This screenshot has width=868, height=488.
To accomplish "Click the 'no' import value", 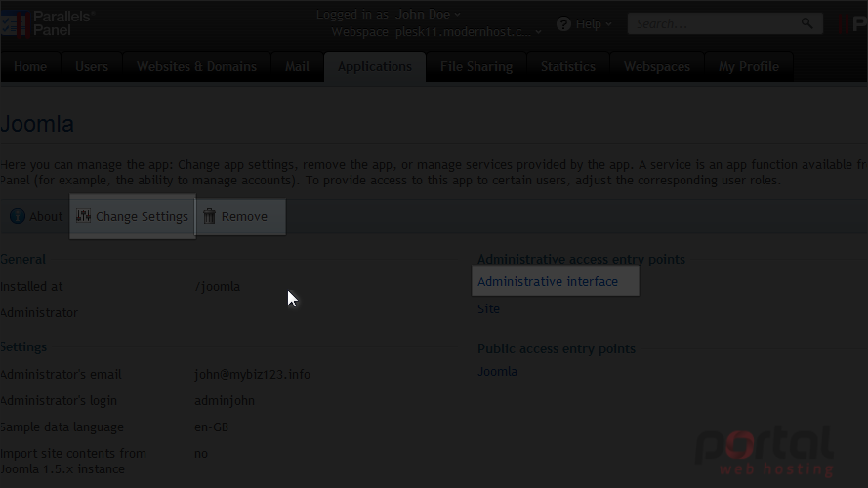I will (x=201, y=454).
